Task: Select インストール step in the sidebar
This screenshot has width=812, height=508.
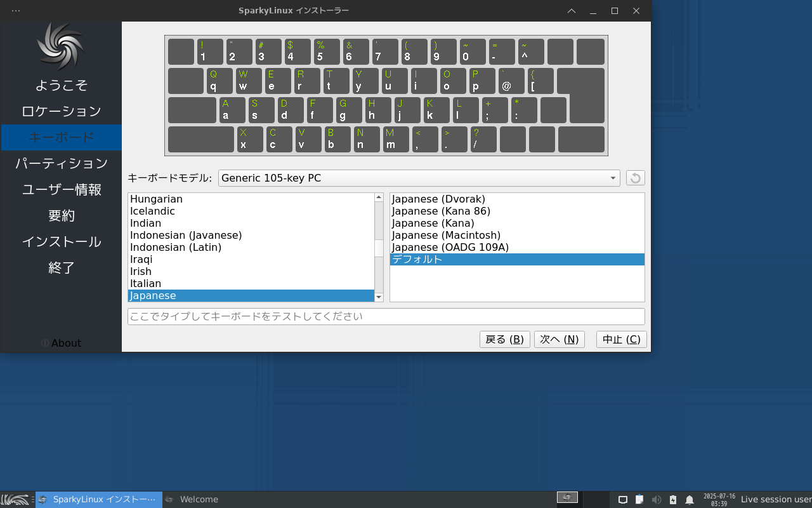Action: tap(61, 241)
